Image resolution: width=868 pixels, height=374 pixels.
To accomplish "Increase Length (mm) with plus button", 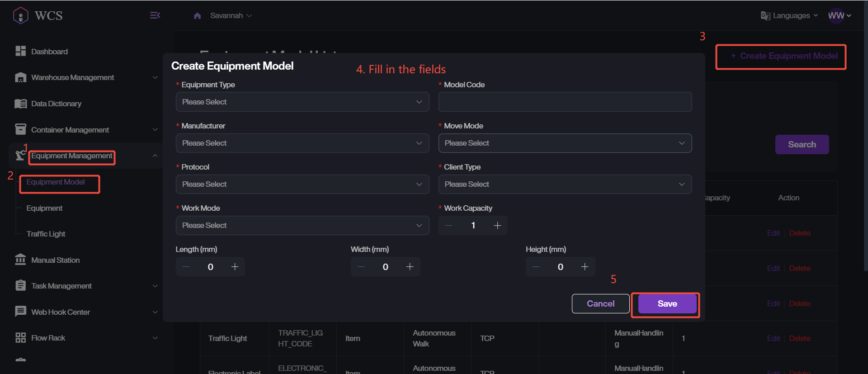I will click(x=235, y=267).
